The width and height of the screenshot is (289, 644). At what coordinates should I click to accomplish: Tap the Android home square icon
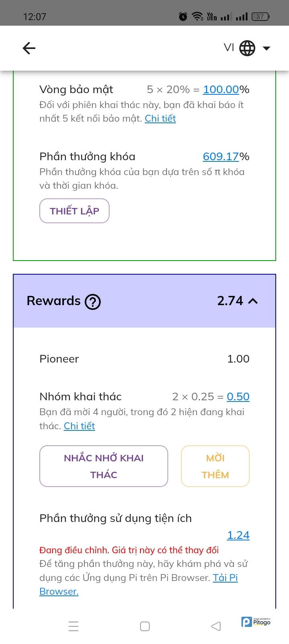(145, 626)
